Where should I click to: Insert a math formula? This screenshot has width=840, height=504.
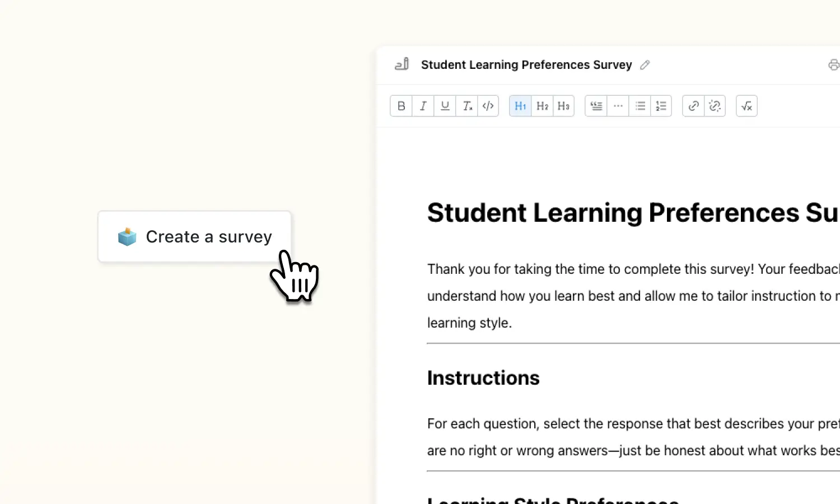coord(746,106)
